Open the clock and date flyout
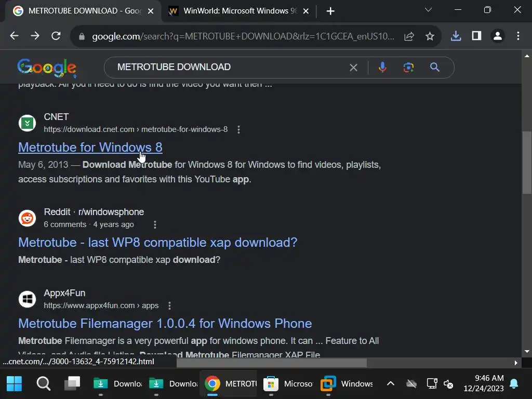Image resolution: width=532 pixels, height=399 pixels. pyautogui.click(x=484, y=383)
